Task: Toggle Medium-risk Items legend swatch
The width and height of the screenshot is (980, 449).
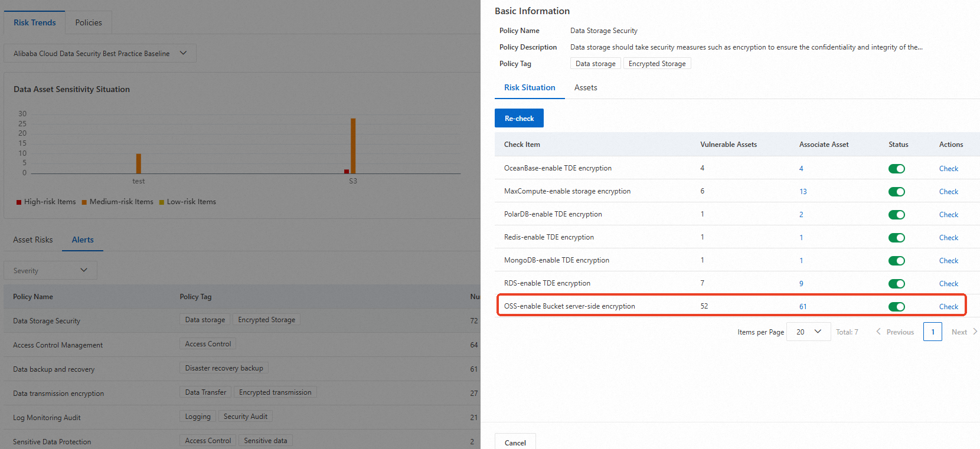Action: (84, 202)
